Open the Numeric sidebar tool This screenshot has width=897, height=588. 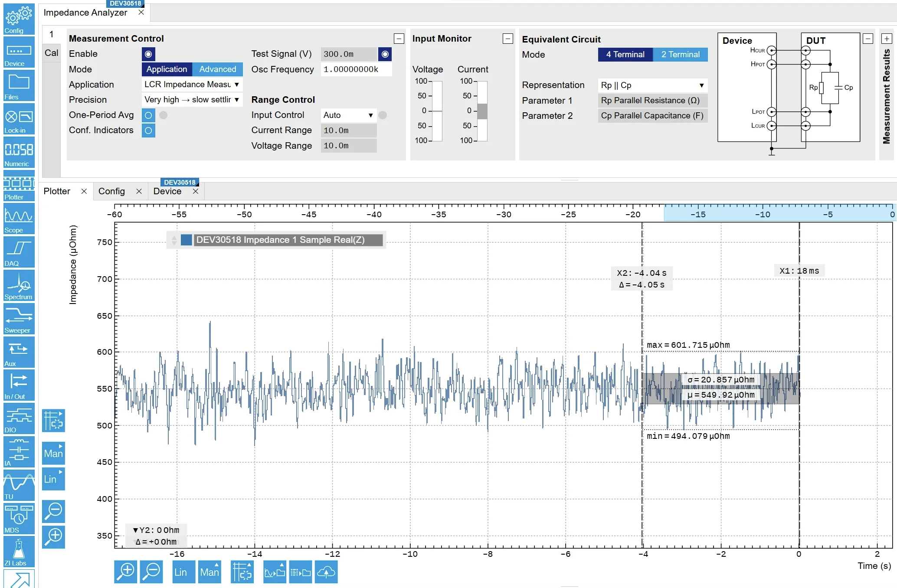pyautogui.click(x=19, y=153)
